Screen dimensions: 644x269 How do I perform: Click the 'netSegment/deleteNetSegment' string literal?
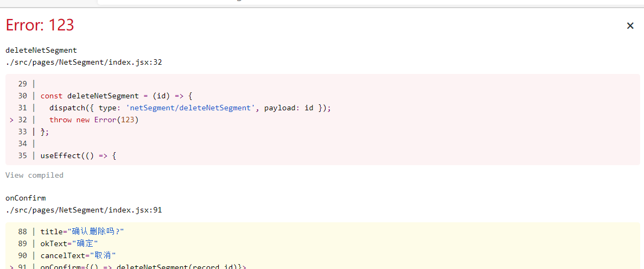pyautogui.click(x=190, y=108)
